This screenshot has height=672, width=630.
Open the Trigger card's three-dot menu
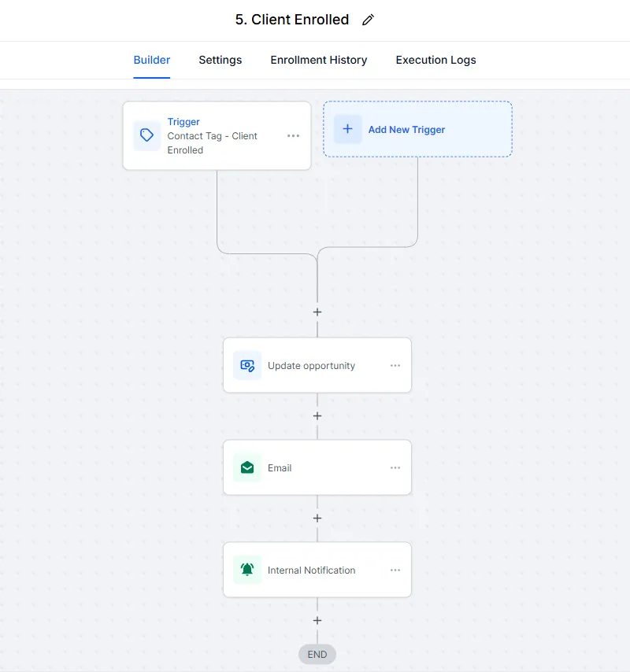tap(293, 135)
